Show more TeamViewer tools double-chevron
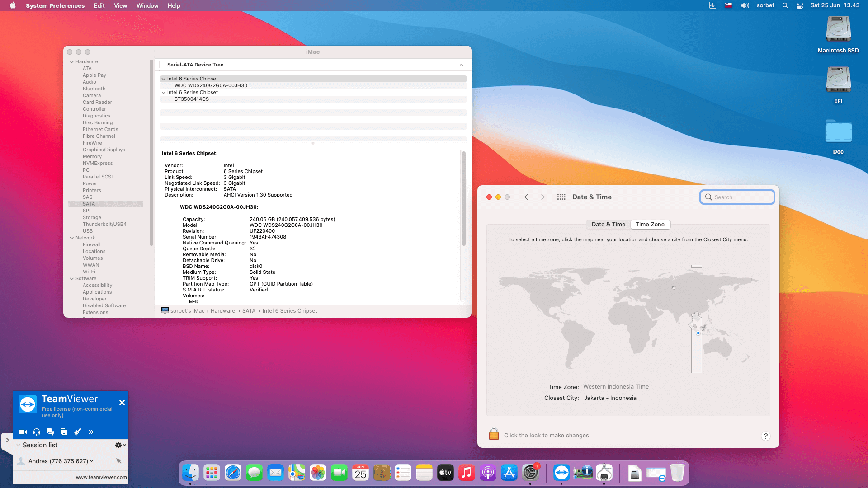This screenshot has width=868, height=488. tap(91, 432)
